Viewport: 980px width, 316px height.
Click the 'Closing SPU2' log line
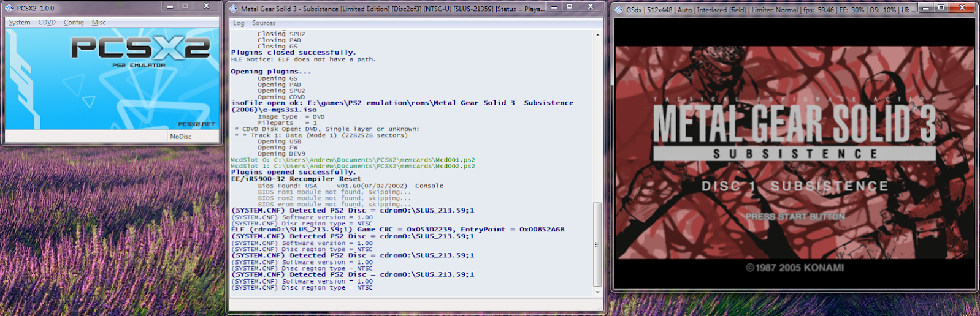tap(281, 34)
